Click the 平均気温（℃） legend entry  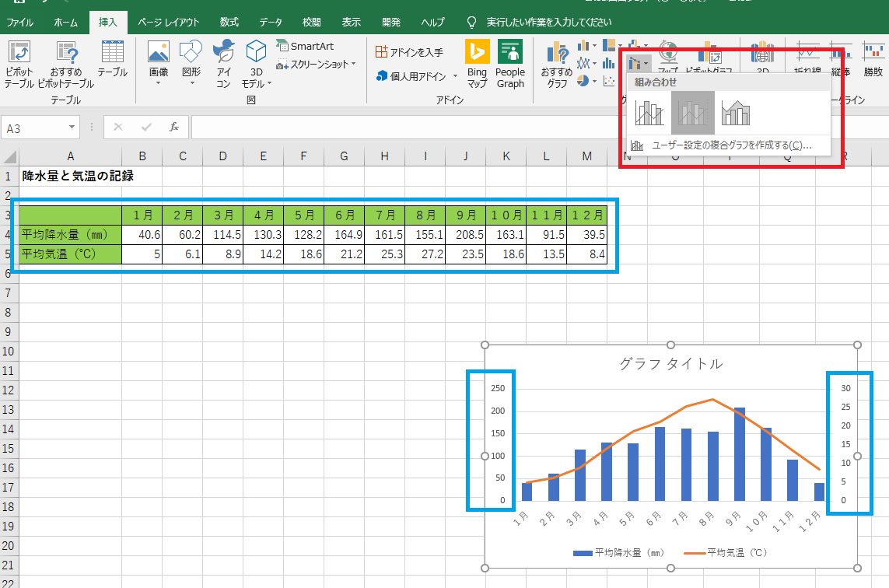point(726,552)
